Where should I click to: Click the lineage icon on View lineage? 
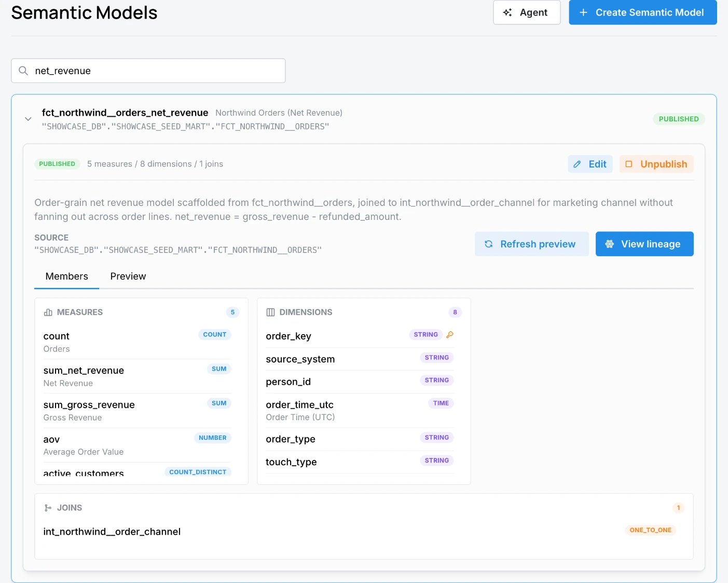[610, 244]
